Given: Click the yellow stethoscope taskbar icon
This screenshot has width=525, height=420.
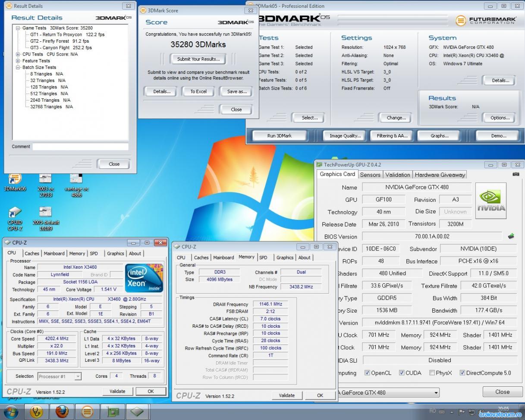Looking at the screenshot, I should [37, 412].
